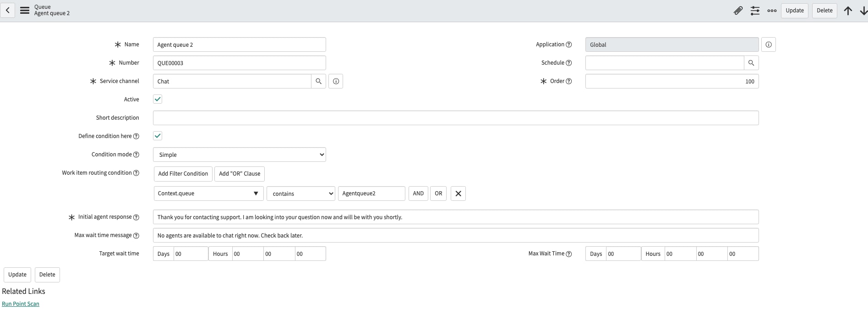This screenshot has width=868, height=315.
Task: Edit the Name field
Action: [x=240, y=44]
